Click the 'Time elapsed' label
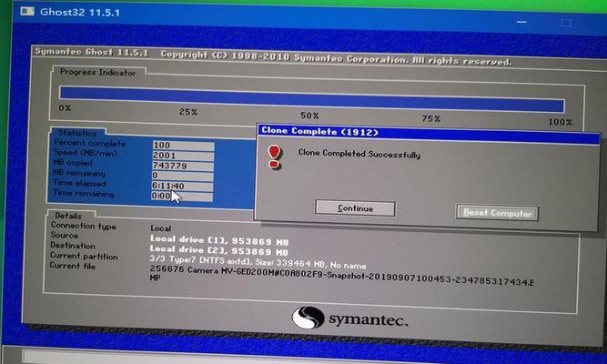 click(79, 183)
